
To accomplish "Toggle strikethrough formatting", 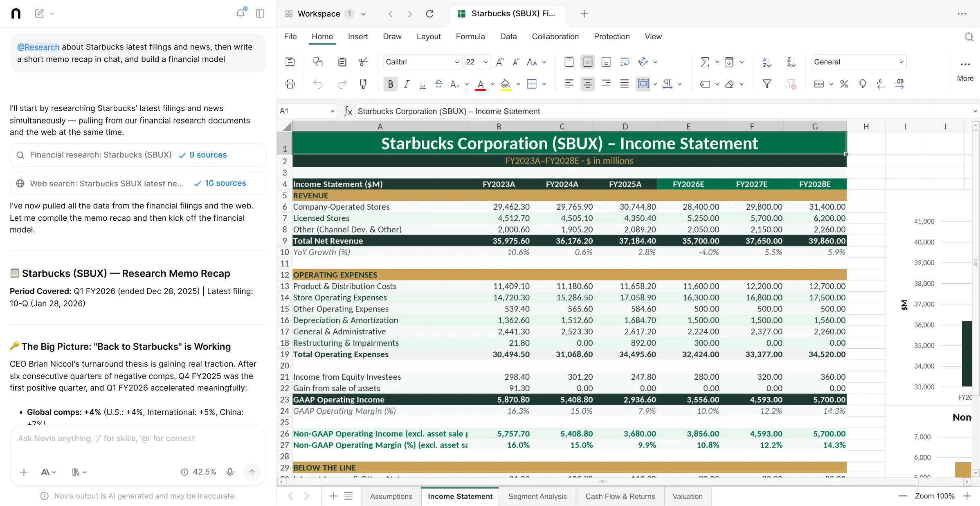I will coord(438,84).
